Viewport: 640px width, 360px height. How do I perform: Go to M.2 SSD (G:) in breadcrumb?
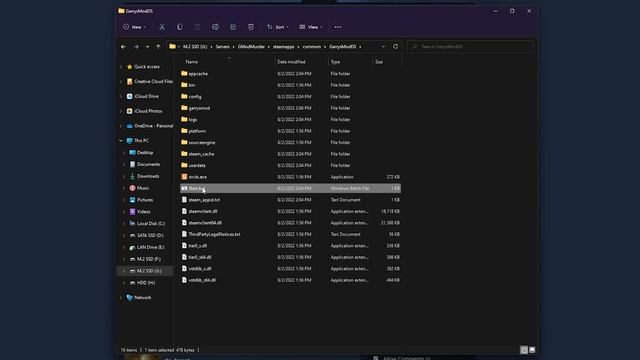click(x=195, y=47)
